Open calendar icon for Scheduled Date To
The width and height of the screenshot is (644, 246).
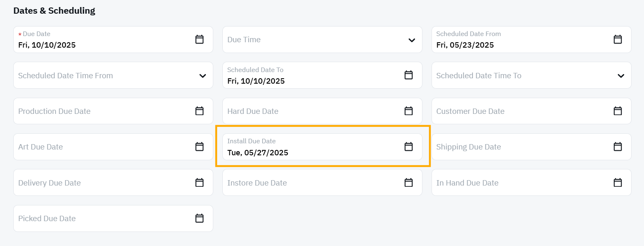pos(408,75)
